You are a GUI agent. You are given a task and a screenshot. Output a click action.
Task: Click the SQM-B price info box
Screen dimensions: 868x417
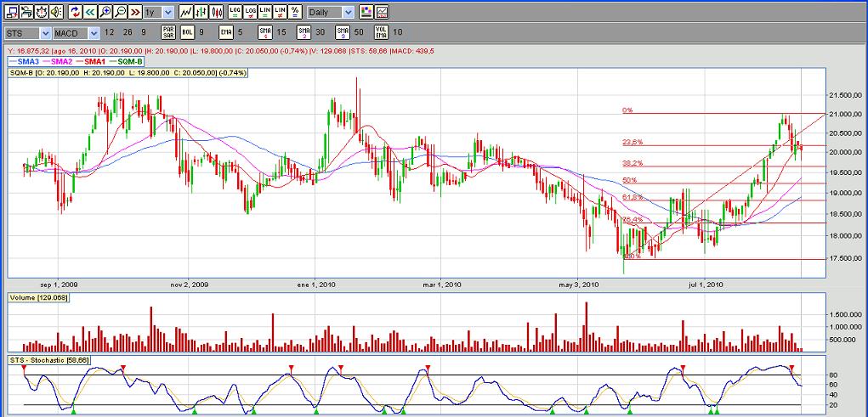[128, 72]
